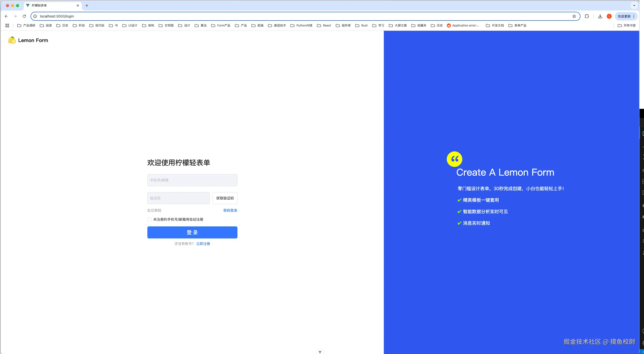Open the 立即注册 registration link
Screen dimensions: 644x354
tap(203, 243)
